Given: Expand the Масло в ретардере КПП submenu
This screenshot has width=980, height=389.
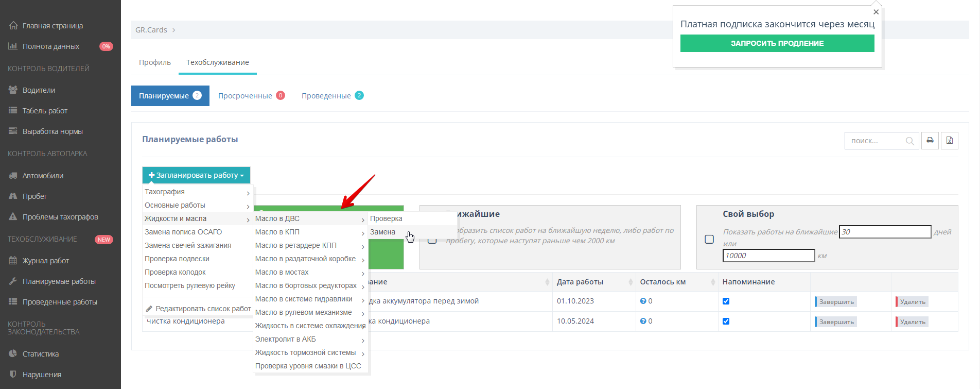Looking at the screenshot, I should 310,245.
